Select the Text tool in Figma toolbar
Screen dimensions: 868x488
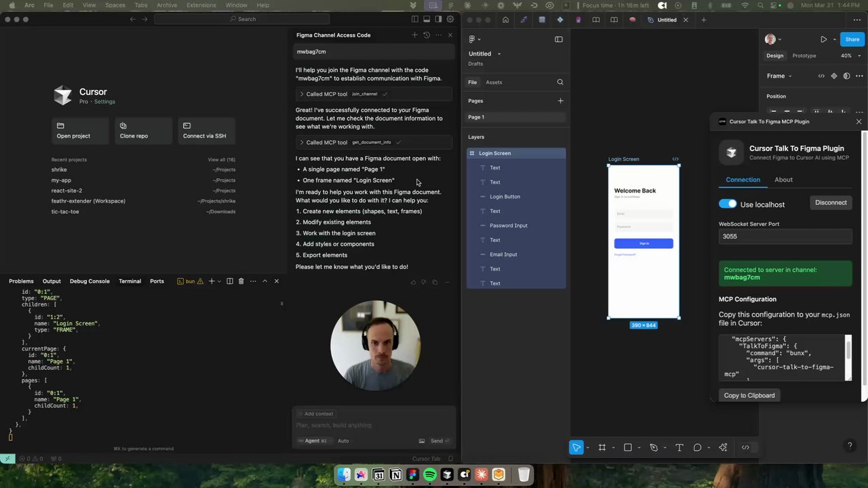tap(679, 447)
